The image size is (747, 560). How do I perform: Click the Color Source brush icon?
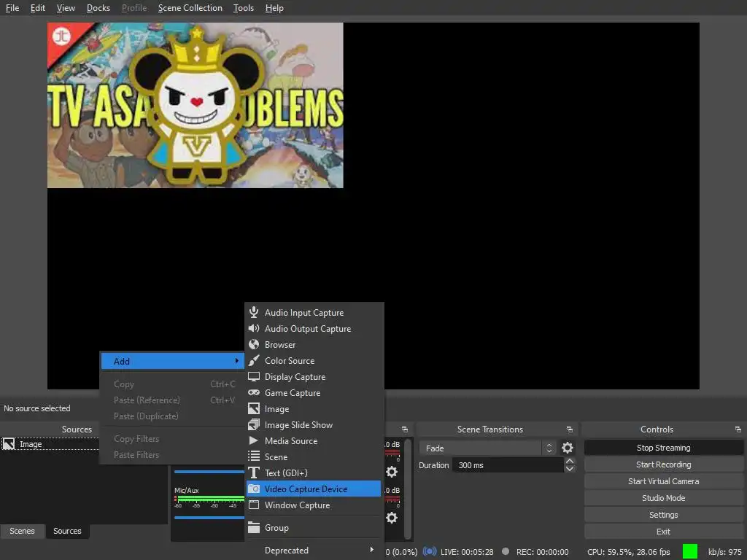click(x=254, y=360)
